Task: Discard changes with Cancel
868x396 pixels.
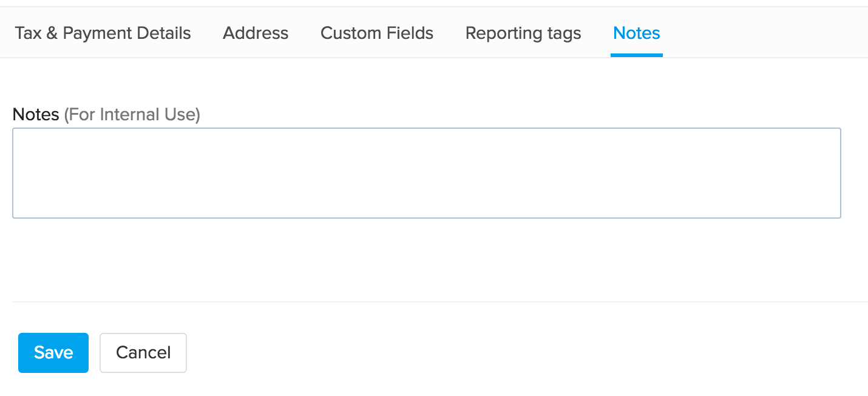Action: coord(143,353)
